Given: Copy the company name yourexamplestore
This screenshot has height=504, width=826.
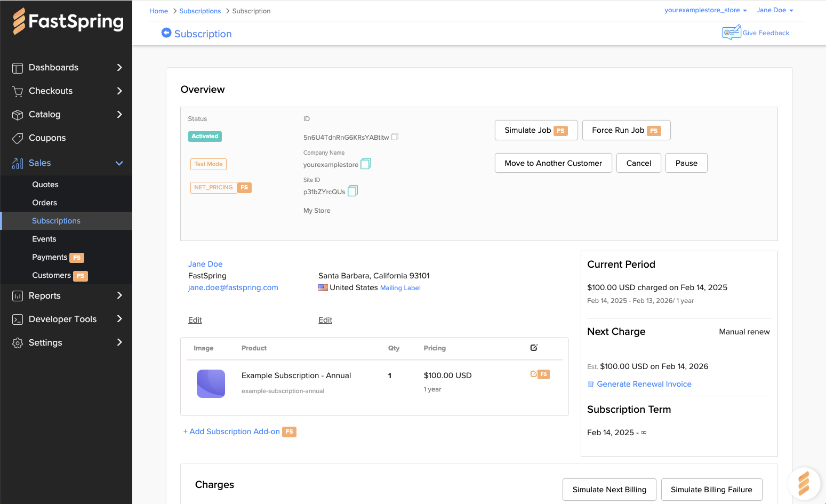Looking at the screenshot, I should coord(366,164).
